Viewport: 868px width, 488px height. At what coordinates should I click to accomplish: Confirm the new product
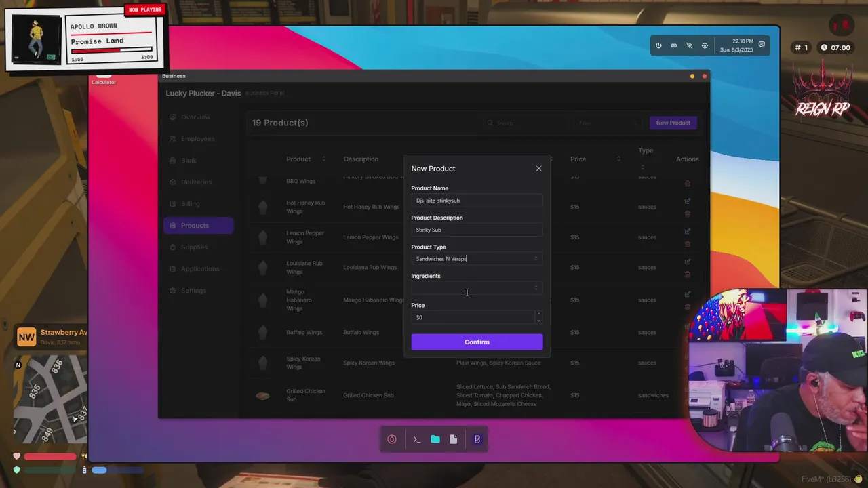click(477, 342)
